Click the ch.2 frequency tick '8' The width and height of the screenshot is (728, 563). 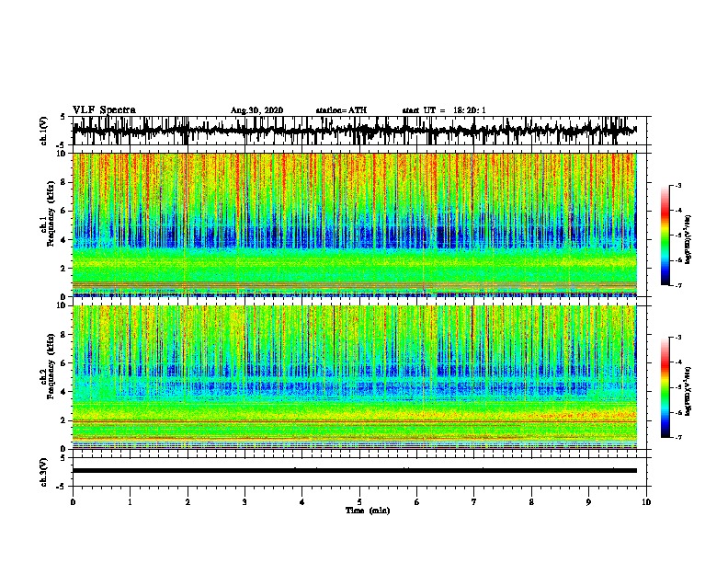(x=65, y=335)
